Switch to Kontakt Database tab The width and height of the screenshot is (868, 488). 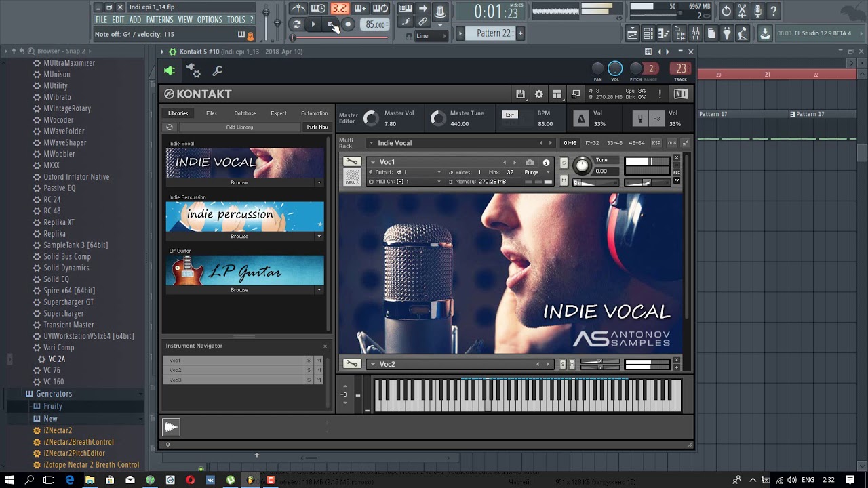245,113
